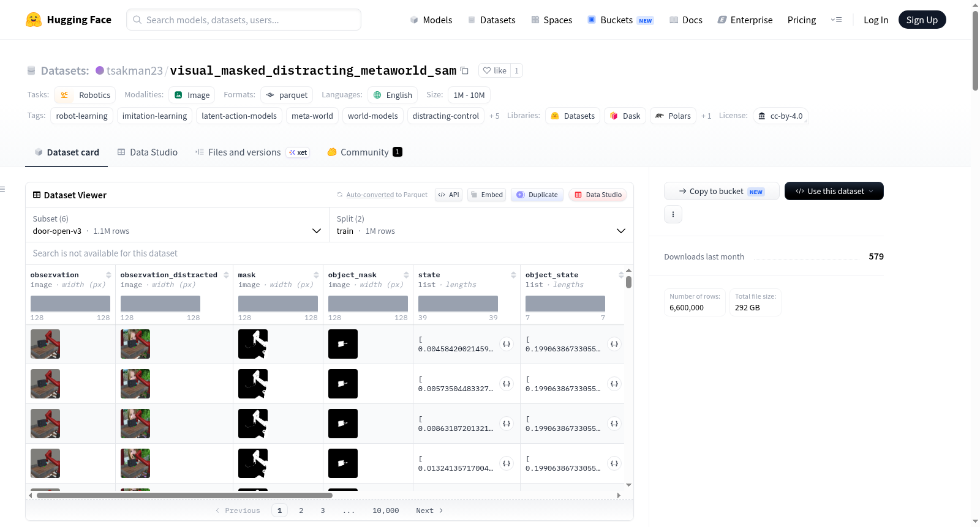
Task: Open Data Studio from the viewer header
Action: [x=598, y=195]
